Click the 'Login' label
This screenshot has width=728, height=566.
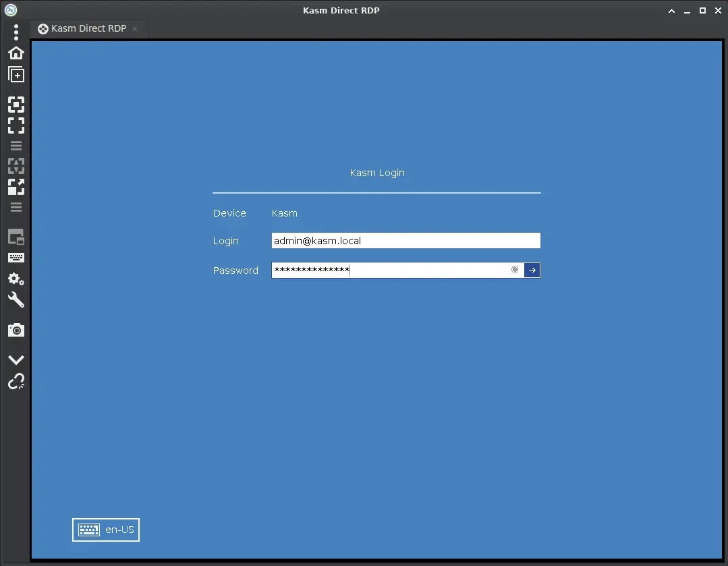(x=225, y=241)
